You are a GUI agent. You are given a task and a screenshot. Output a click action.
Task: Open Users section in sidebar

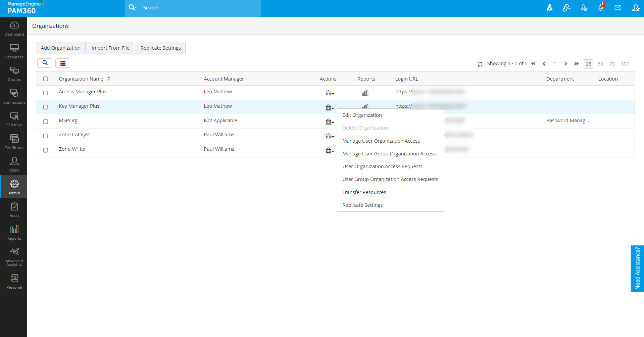pos(14,165)
